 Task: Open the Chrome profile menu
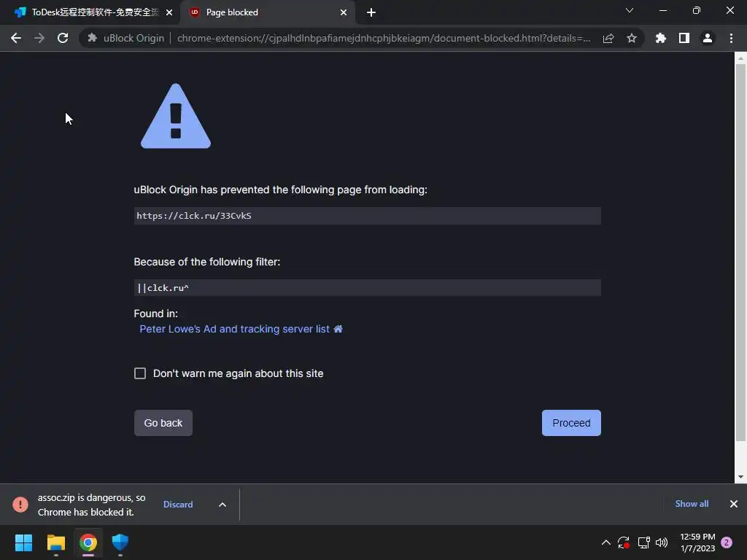point(708,38)
